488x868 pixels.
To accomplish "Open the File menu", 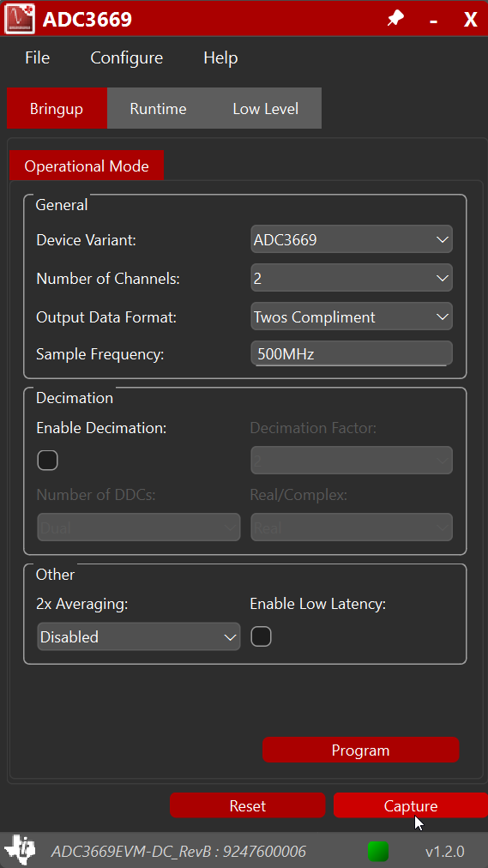I will pos(37,57).
